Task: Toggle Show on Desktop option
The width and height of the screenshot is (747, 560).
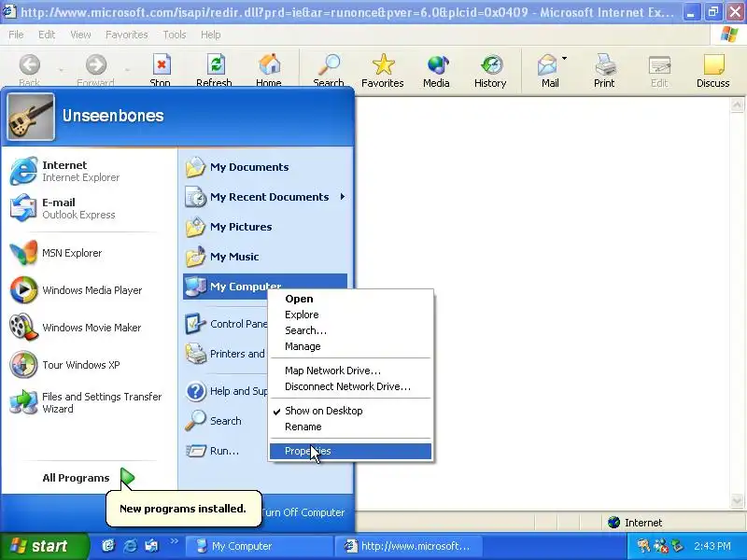Action: tap(350, 411)
